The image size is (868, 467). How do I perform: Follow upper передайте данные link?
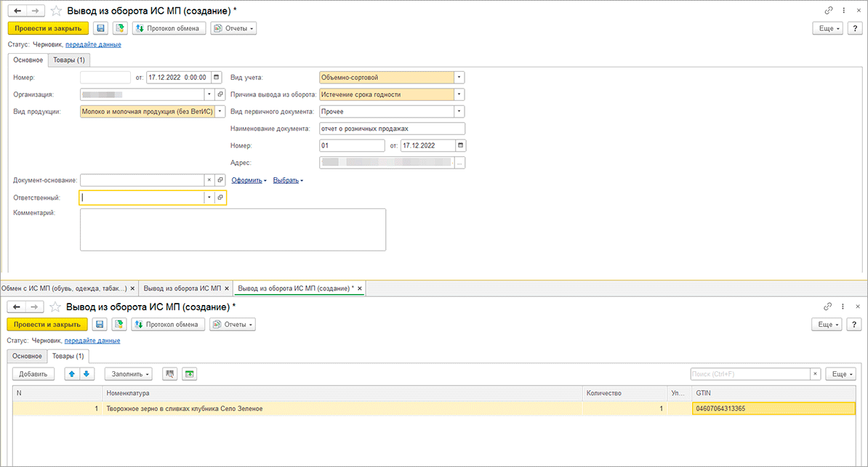[x=93, y=44]
